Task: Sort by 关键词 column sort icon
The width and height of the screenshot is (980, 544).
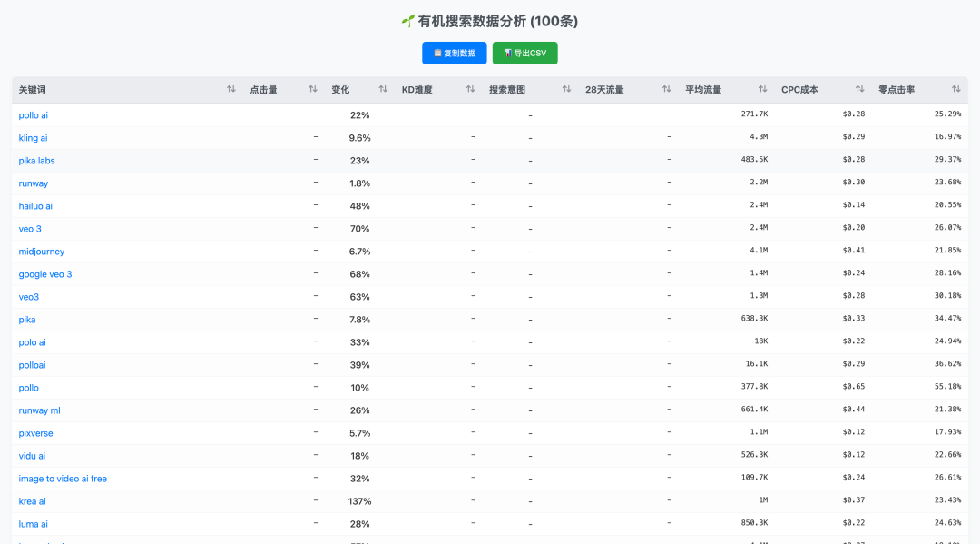Action: click(x=231, y=89)
